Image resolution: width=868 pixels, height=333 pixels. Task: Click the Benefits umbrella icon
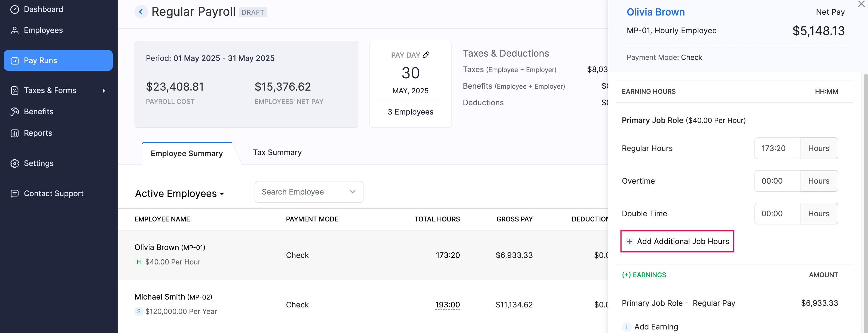pos(14,112)
